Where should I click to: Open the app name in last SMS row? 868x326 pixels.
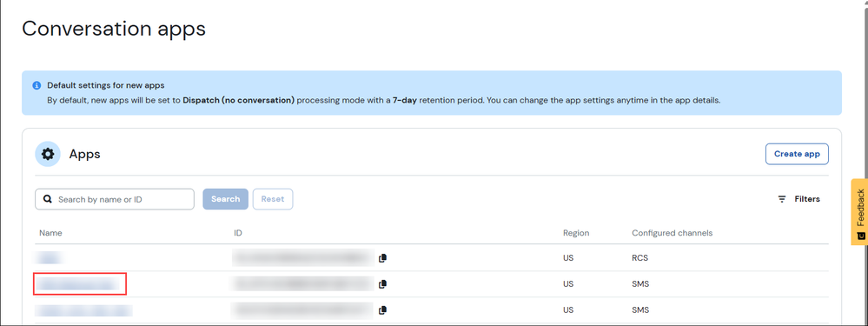(x=84, y=310)
